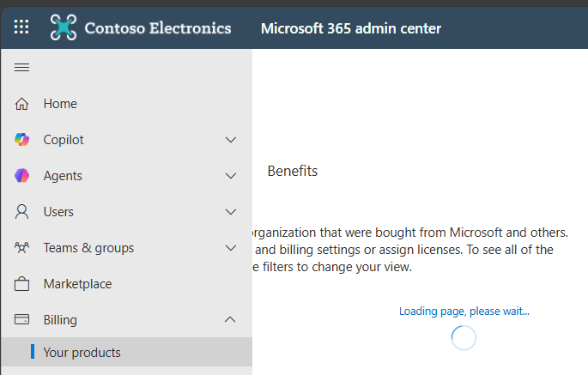Screen dimensions: 588x375
Task: Click the Marketplace shopping bag icon
Action: pos(22,284)
